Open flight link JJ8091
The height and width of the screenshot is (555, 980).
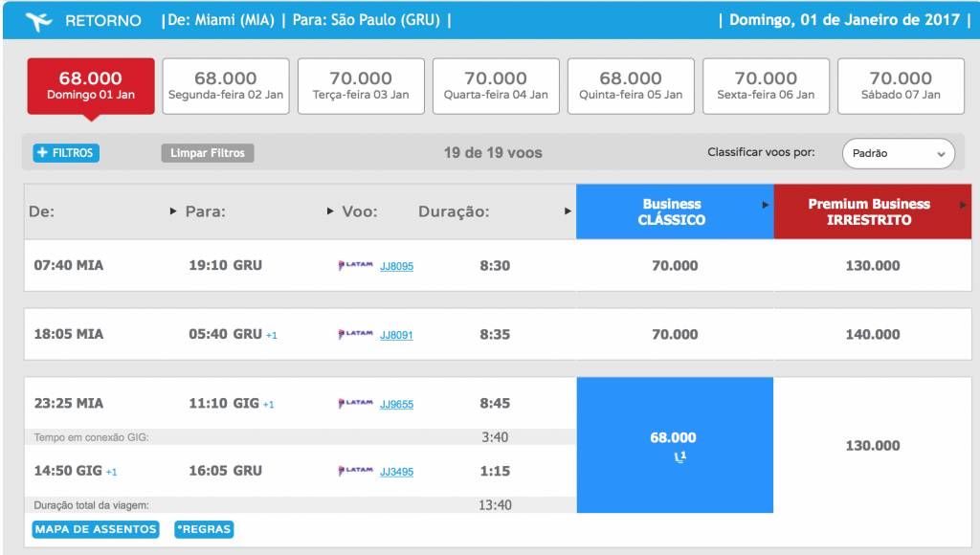pos(397,335)
